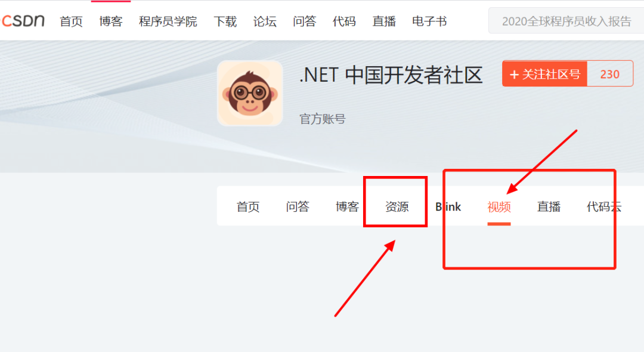This screenshot has height=352, width=644.
Task: Switch to the community 问答 tab
Action: (298, 206)
